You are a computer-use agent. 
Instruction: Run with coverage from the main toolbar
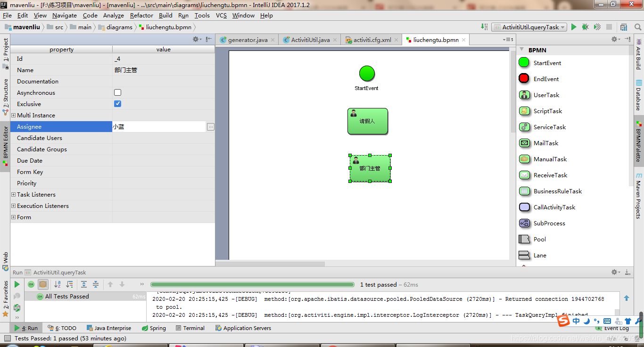tap(597, 27)
